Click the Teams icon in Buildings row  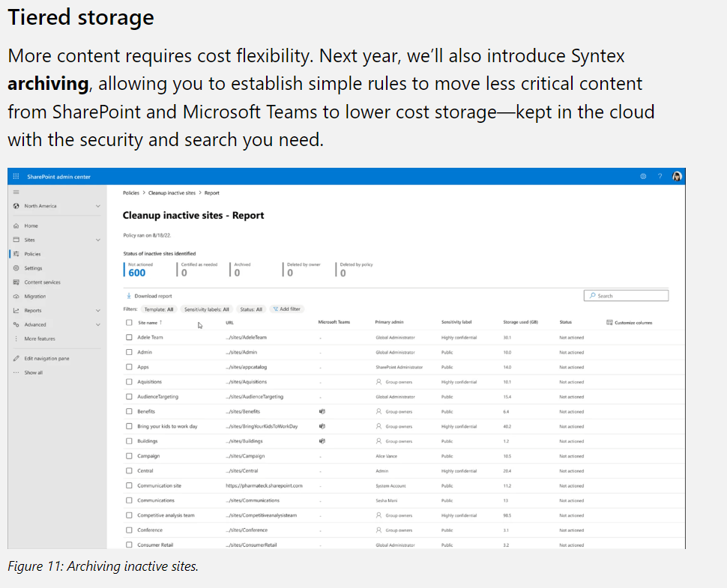[322, 441]
